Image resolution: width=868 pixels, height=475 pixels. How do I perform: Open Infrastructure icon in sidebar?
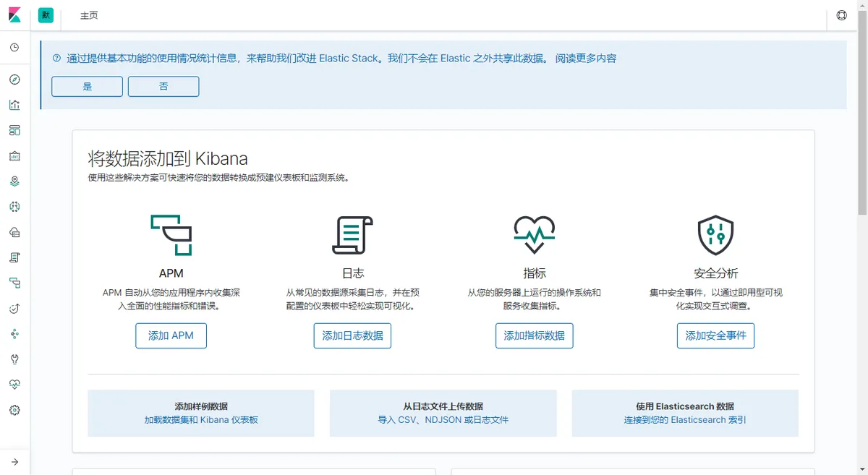(14, 232)
